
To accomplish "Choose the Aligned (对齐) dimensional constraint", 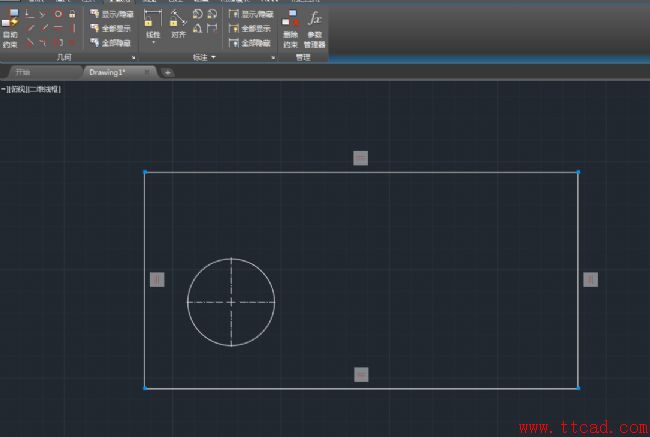I will pyautogui.click(x=178, y=24).
